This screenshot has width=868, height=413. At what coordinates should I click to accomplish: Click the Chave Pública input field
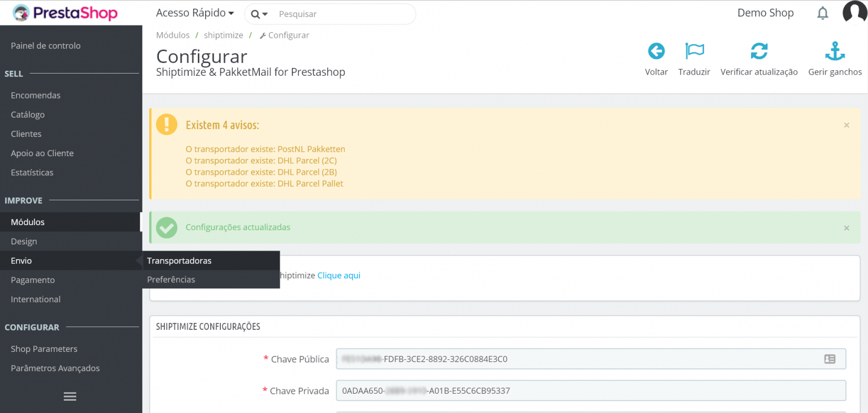tap(591, 359)
